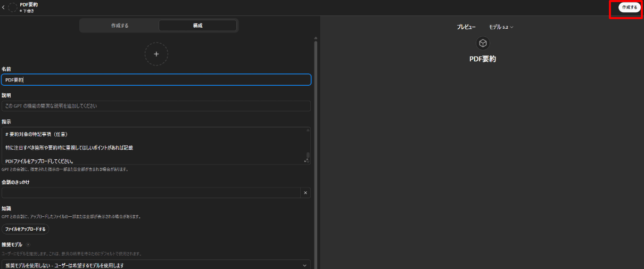Open the モデル 5.2 dropdown in preview
This screenshot has height=269, width=644.
[x=500, y=27]
